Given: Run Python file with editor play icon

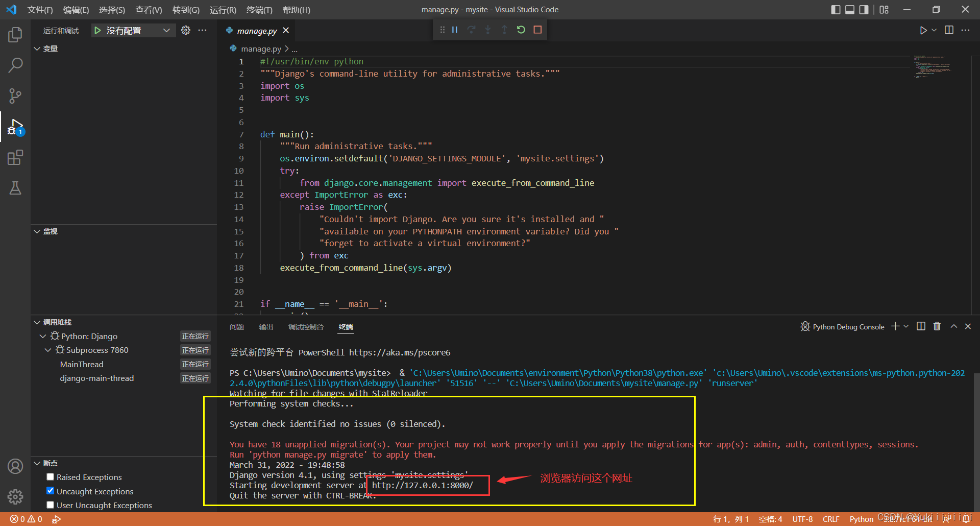Looking at the screenshot, I should [x=923, y=30].
